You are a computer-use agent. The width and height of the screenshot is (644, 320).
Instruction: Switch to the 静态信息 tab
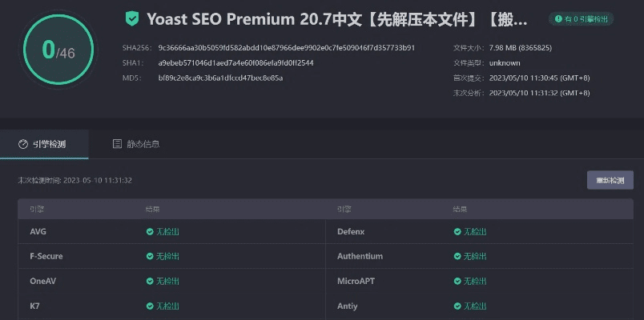point(136,144)
